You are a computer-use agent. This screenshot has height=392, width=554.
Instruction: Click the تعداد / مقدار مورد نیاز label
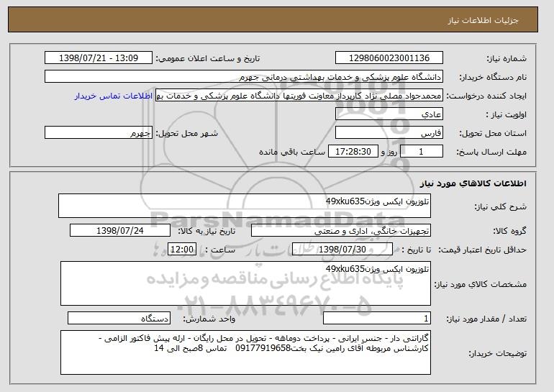coord(486,319)
